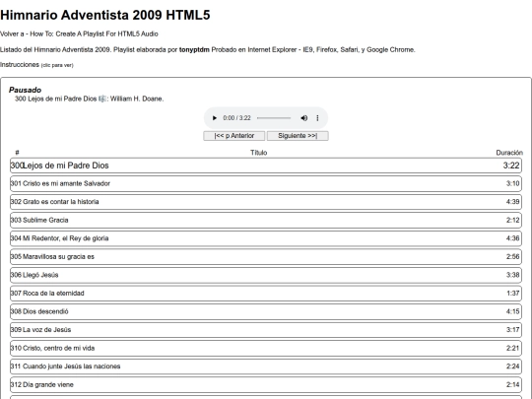Screen dimensions: 532x399
Task: Click the 4:39 duration of hymn 302
Action: (512, 202)
